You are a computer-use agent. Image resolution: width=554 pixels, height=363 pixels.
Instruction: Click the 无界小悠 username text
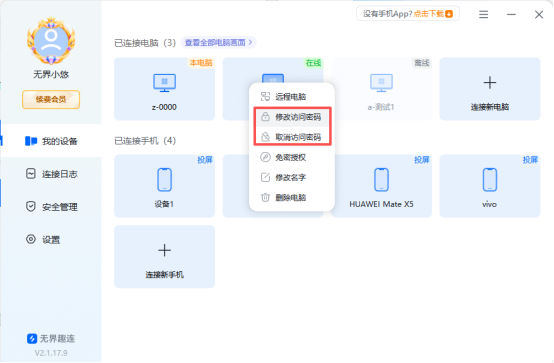pyautogui.click(x=51, y=74)
